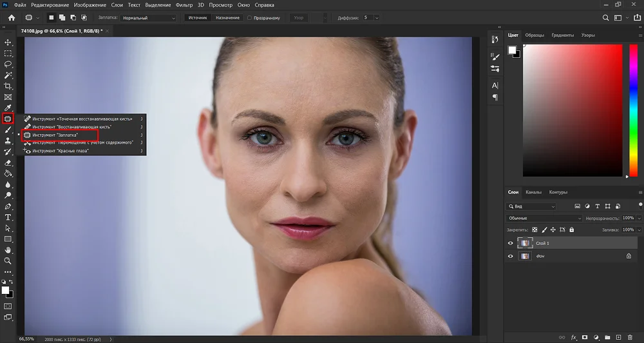This screenshot has height=343, width=644.
Task: Open layer filter type dropdown 'Вид'
Action: pyautogui.click(x=531, y=206)
